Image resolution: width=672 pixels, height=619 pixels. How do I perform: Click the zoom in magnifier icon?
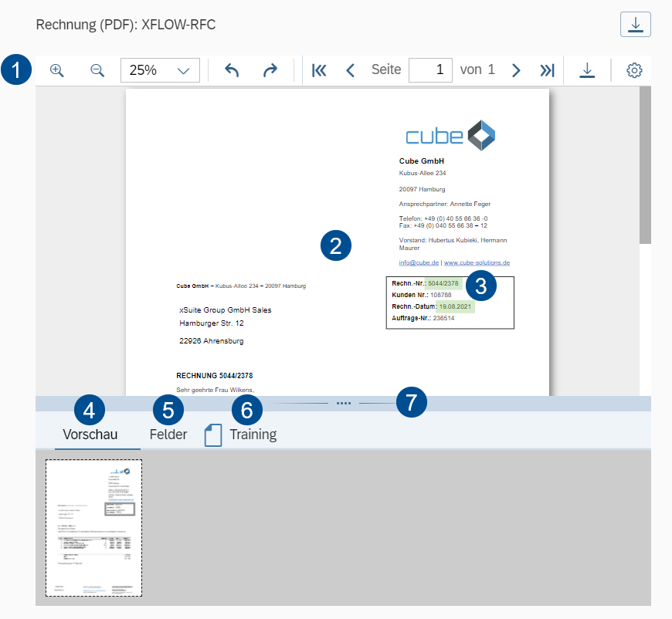tap(56, 70)
